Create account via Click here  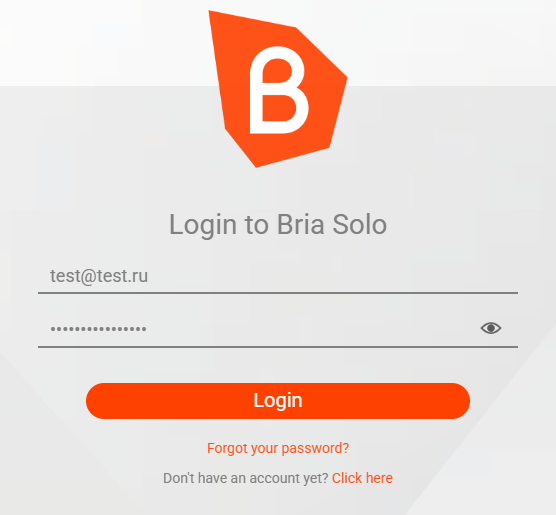click(362, 478)
